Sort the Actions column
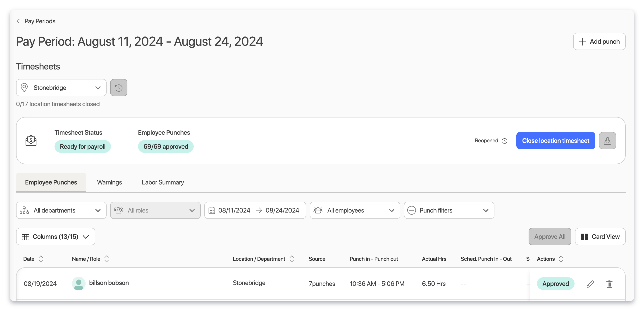This screenshot has width=644, height=311. 561,259
